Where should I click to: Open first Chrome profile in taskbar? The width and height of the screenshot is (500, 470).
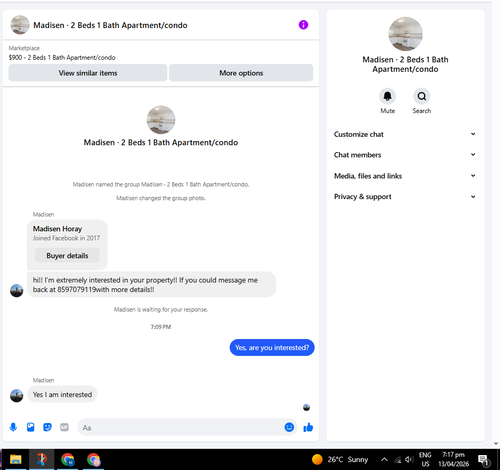[x=68, y=460]
